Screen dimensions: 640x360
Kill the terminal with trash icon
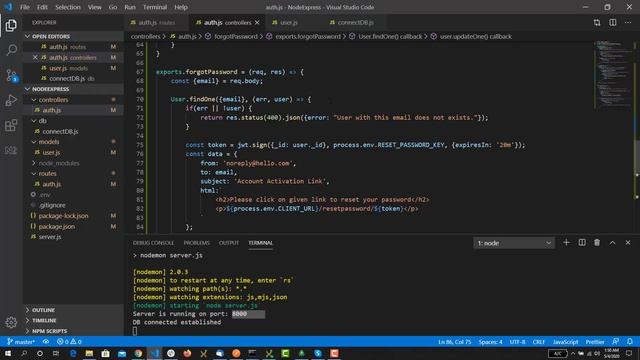coord(597,242)
